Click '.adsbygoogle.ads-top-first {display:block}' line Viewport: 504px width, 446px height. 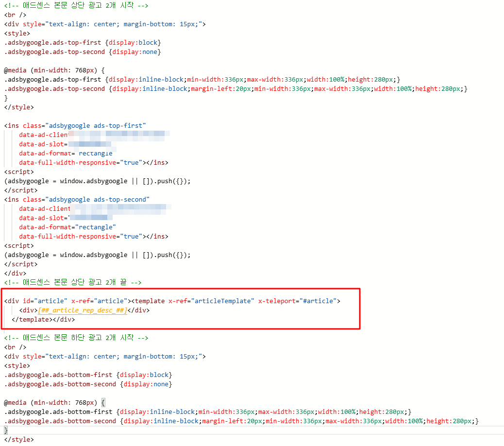tap(82, 42)
